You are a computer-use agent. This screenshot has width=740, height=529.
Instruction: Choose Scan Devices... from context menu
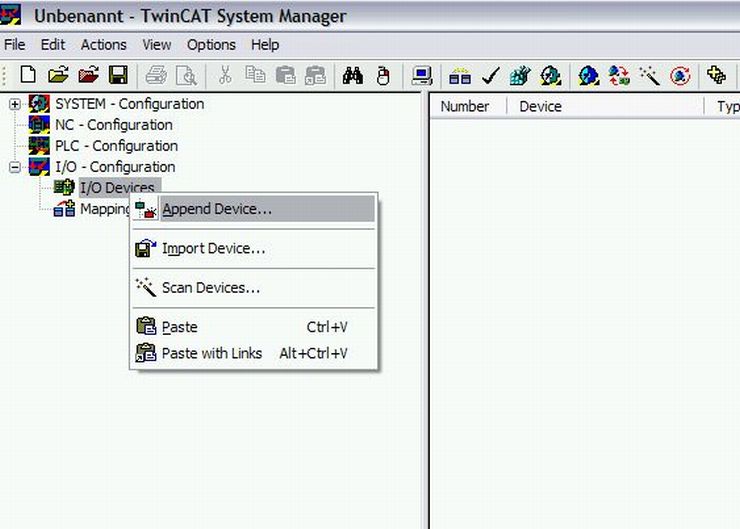pos(254,287)
